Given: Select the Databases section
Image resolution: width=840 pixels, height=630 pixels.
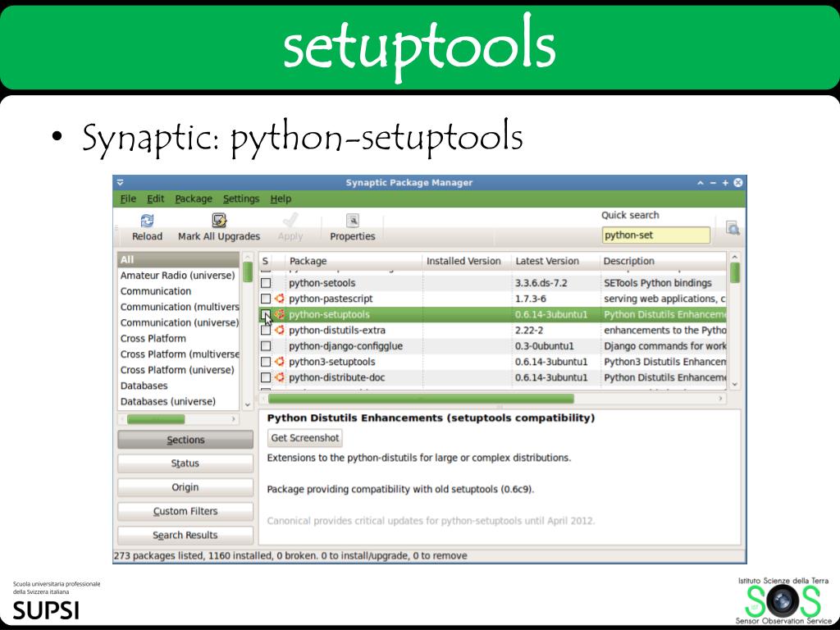Looking at the screenshot, I should (178, 386).
